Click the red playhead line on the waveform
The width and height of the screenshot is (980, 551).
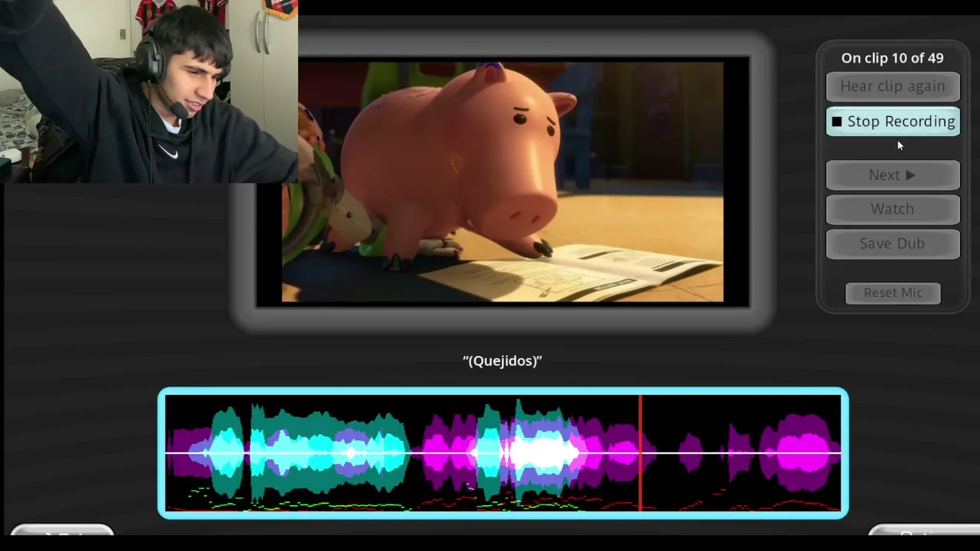(640, 453)
